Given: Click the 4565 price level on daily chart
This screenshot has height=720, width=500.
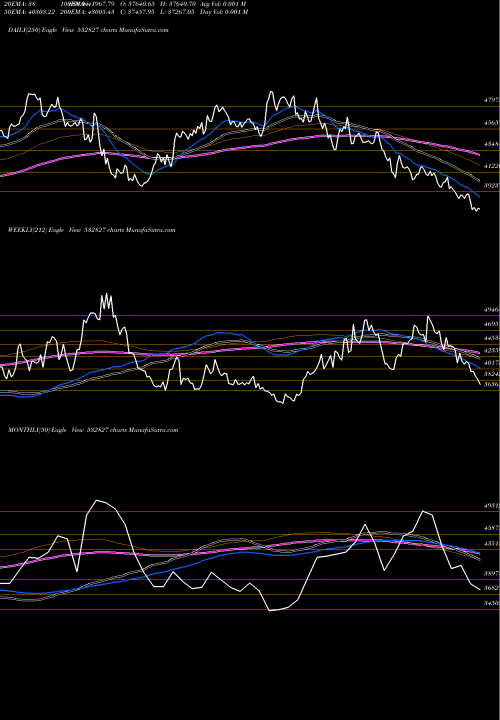Looking at the screenshot, I should [492, 123].
